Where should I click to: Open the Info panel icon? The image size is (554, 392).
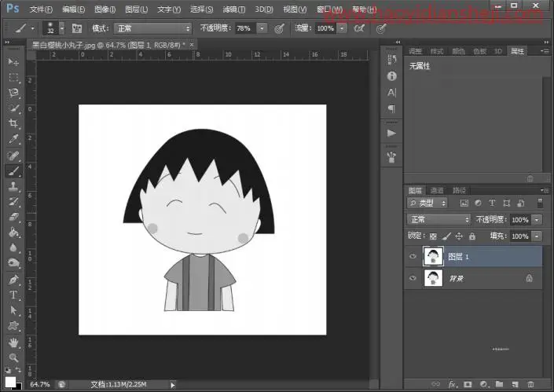coord(391,76)
